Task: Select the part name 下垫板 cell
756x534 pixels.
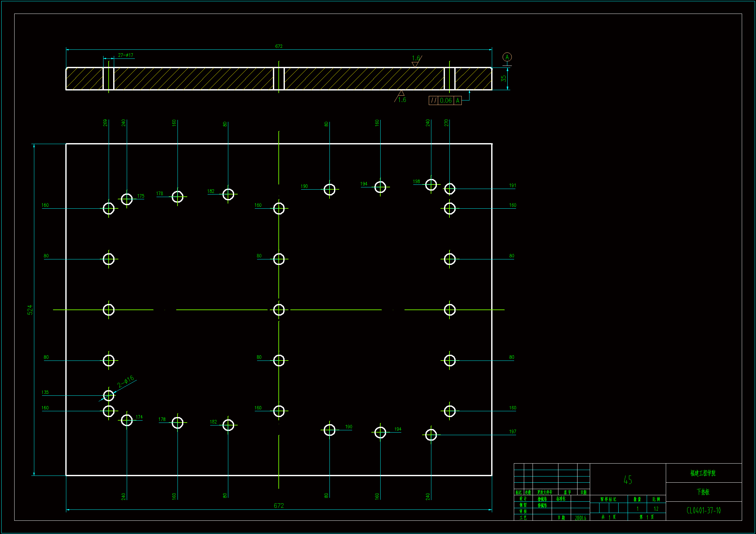Action: pos(703,492)
